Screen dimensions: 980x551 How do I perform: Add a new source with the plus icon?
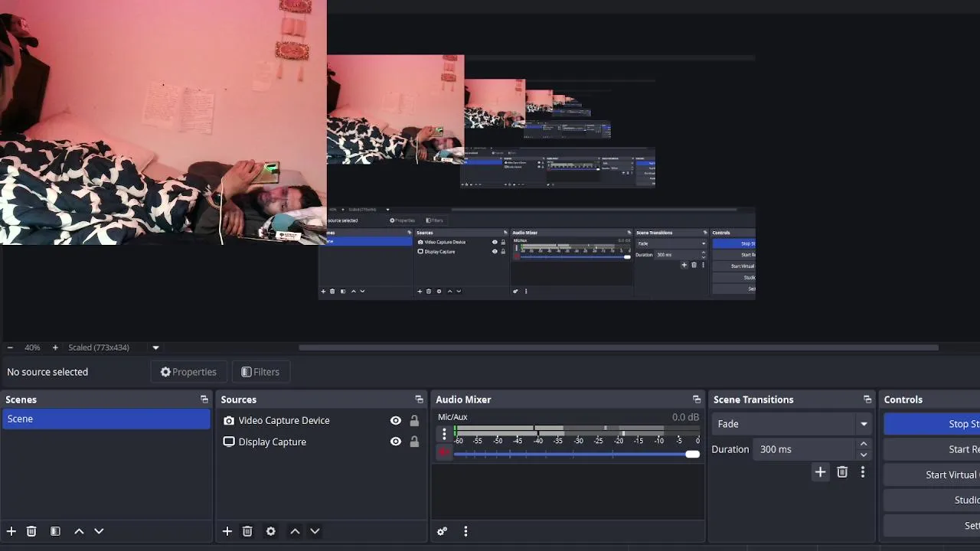coord(227,531)
